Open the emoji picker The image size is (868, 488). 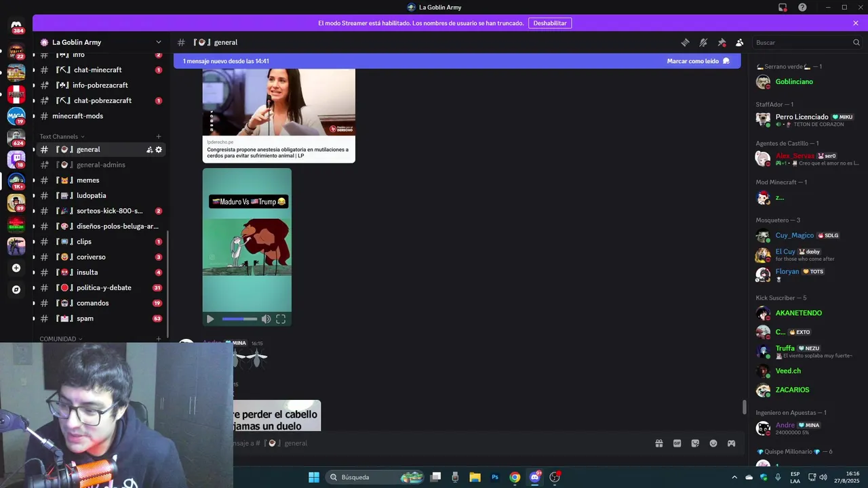click(713, 443)
